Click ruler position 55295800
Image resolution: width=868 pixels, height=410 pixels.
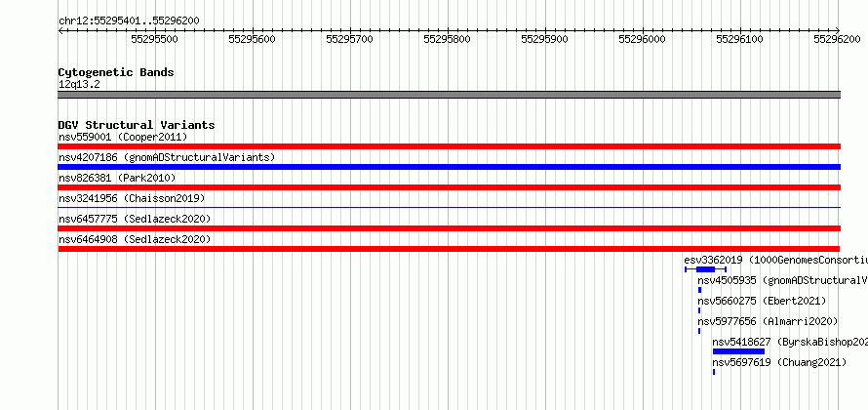447,39
